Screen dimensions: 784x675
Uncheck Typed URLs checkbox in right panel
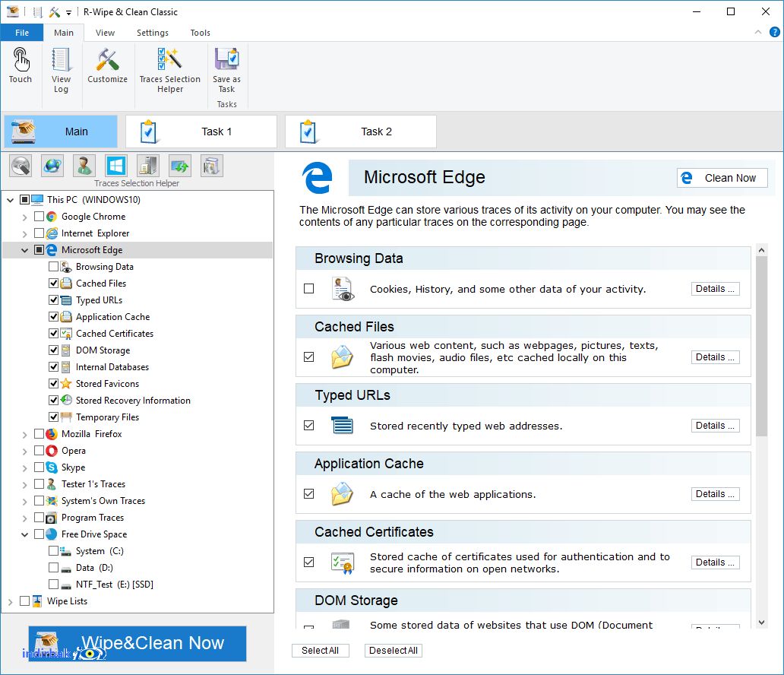(x=309, y=426)
